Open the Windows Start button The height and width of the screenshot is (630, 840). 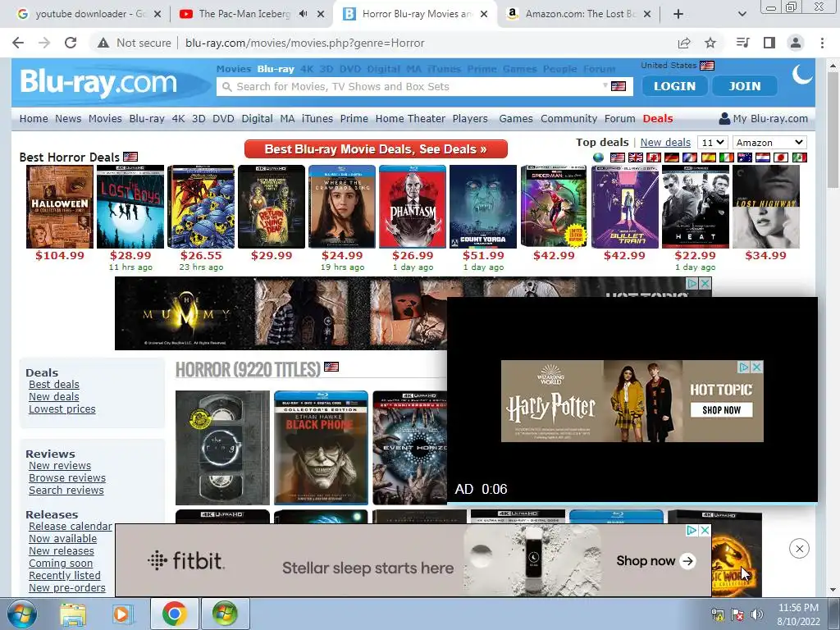click(x=21, y=614)
